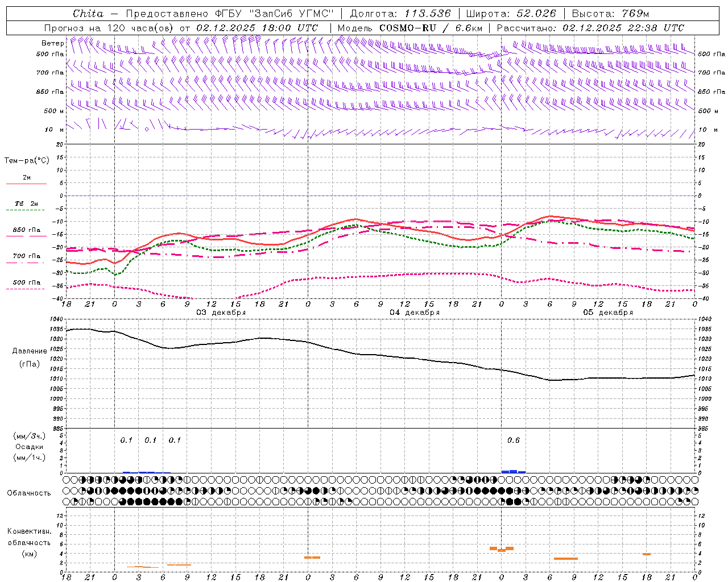
Task: Click the station name Chita in the header
Action: 88,14
